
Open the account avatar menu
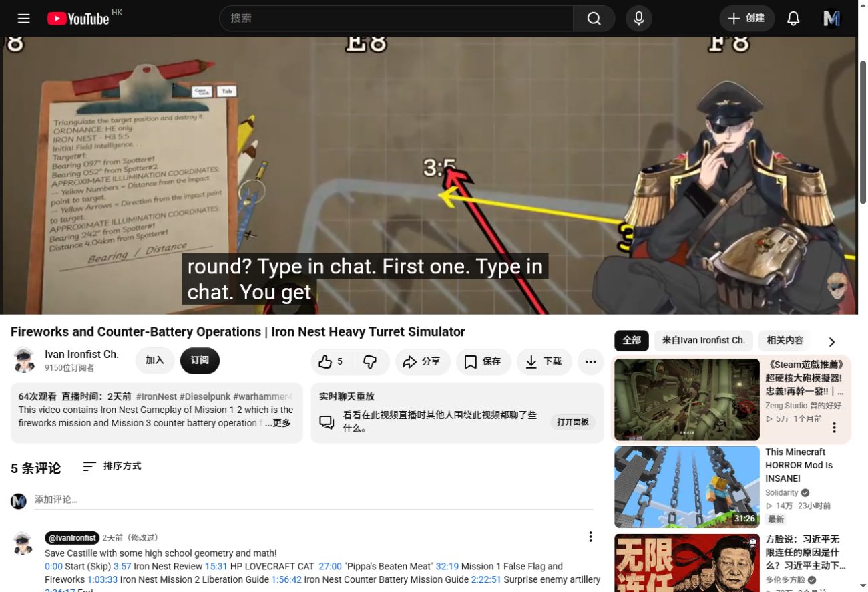pyautogui.click(x=831, y=19)
